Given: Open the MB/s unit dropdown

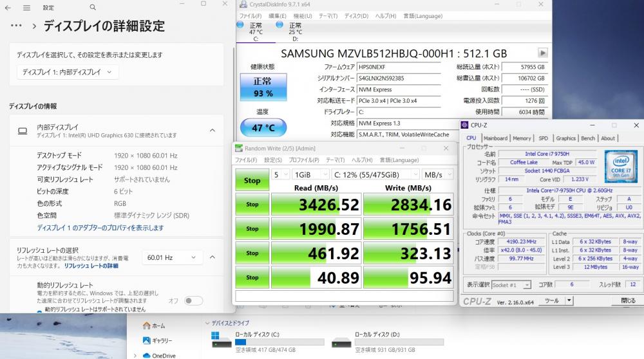Looking at the screenshot, I should [438, 175].
